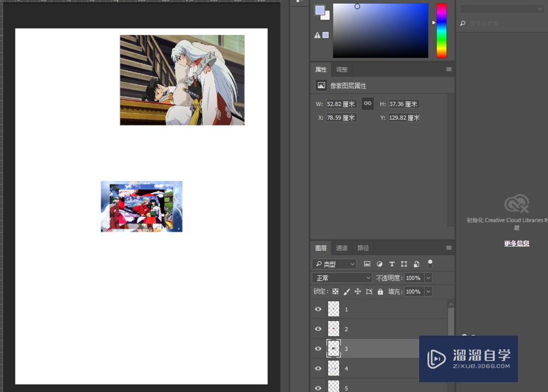This screenshot has width=548, height=392.
Task: Click the rainbow hue slider bar
Action: 441,31
